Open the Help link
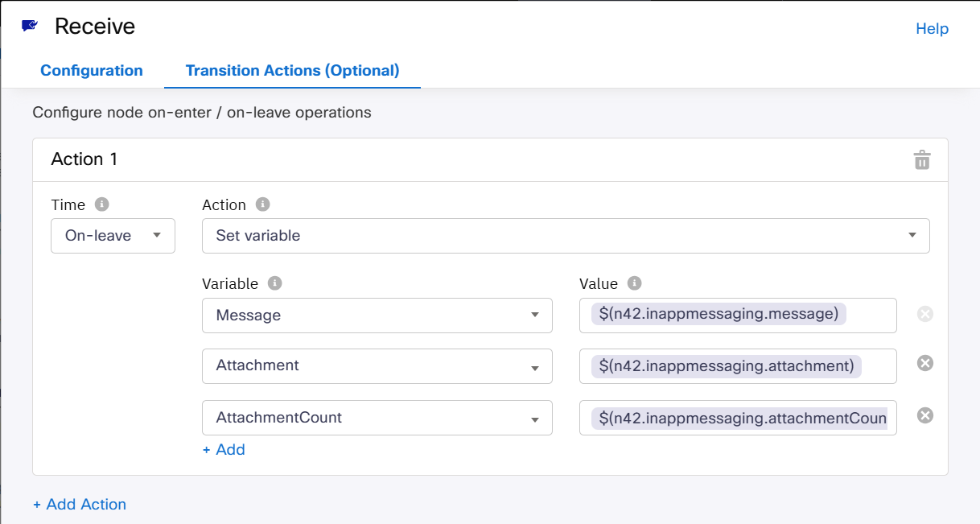This screenshot has height=524, width=980. click(932, 29)
